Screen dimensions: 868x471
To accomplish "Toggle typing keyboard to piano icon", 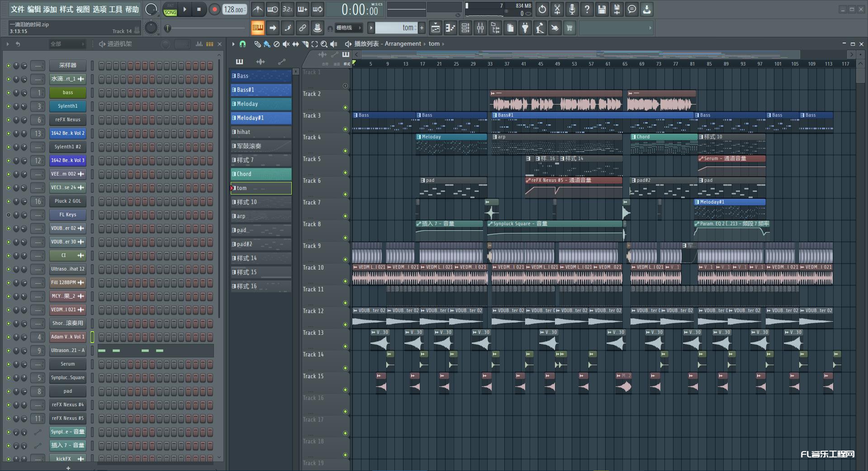I will click(x=258, y=28).
